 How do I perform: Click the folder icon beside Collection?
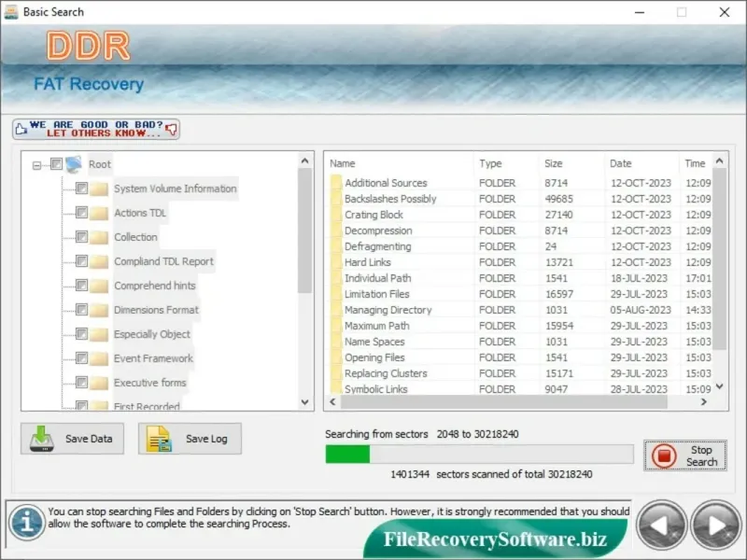click(99, 237)
